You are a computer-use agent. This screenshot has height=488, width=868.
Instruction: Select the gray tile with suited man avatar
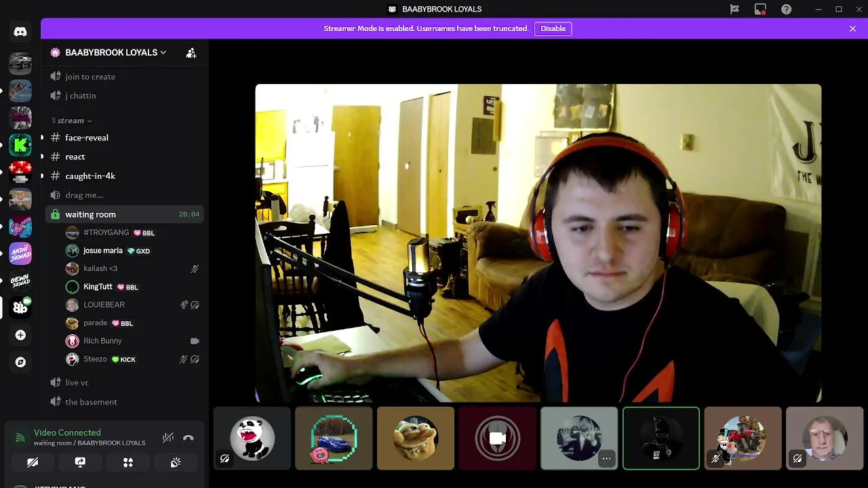point(579,439)
